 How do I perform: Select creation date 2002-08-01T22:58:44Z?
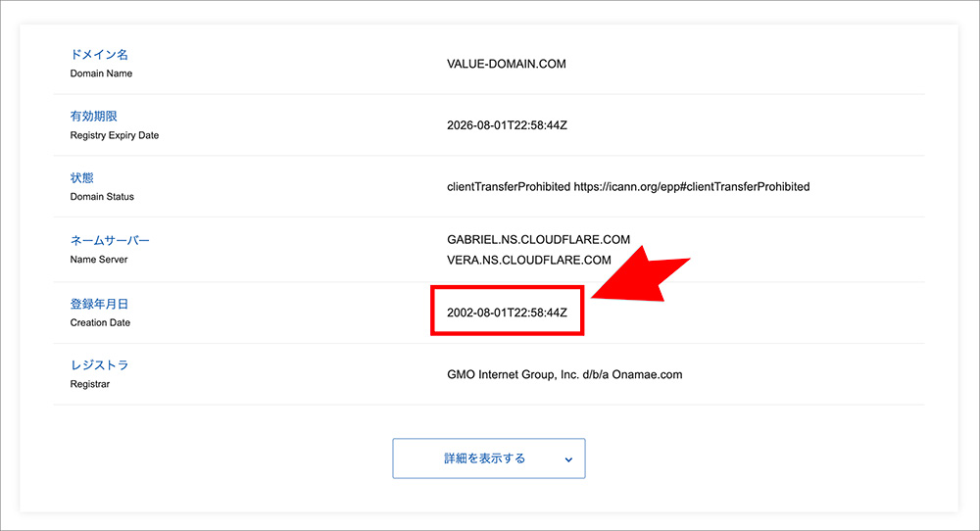coord(507,313)
